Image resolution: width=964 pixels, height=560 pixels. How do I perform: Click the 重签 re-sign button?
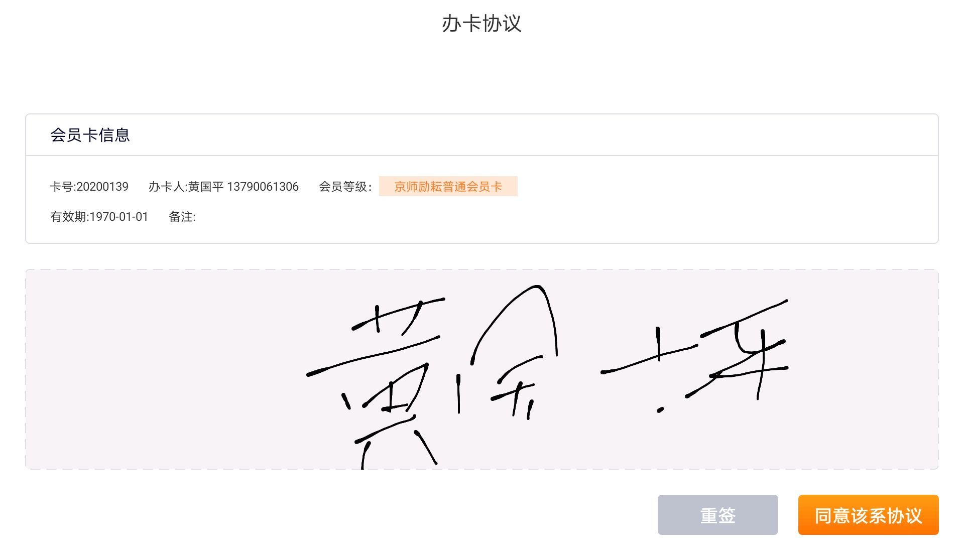coord(717,515)
